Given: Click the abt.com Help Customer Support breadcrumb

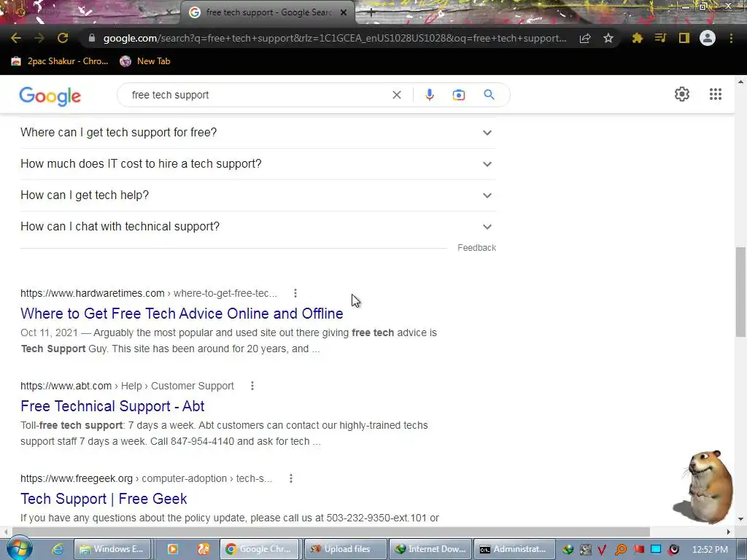Looking at the screenshot, I should [x=127, y=386].
